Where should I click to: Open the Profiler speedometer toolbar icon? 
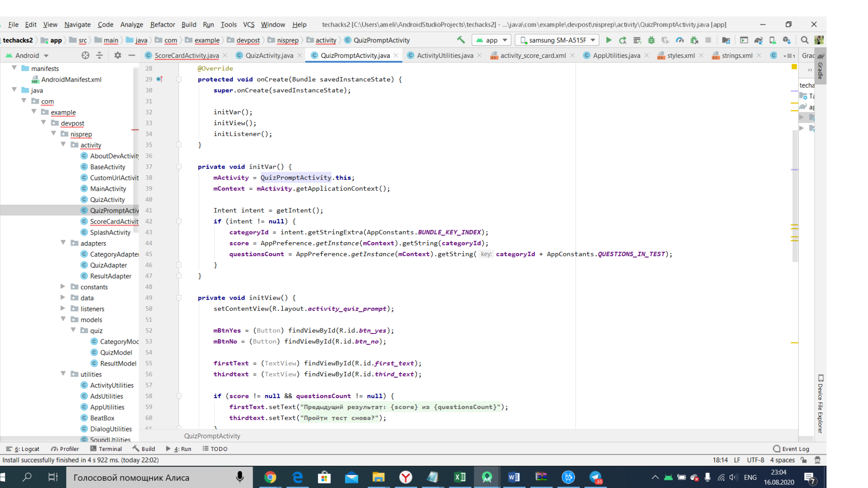coord(679,40)
